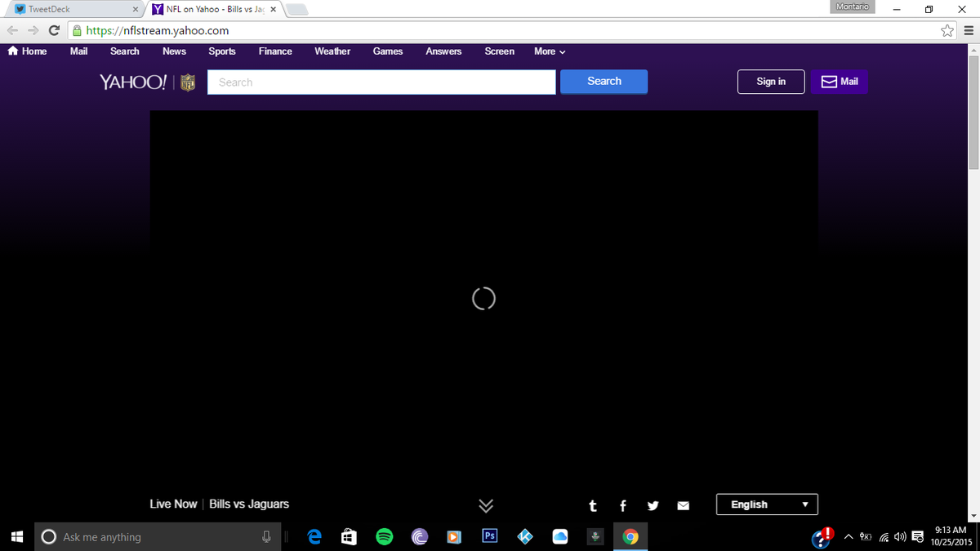Open the Sports navigation item
This screenshot has width=980, height=551.
(222, 51)
